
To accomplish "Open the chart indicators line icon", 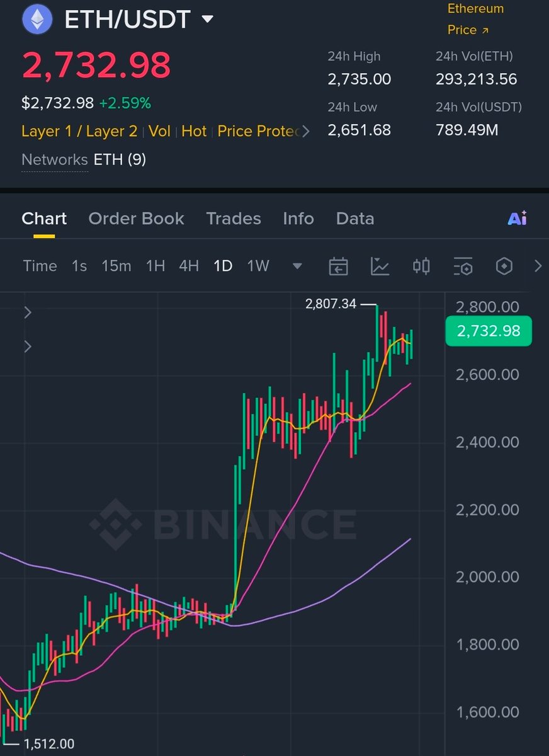I will pyautogui.click(x=380, y=266).
